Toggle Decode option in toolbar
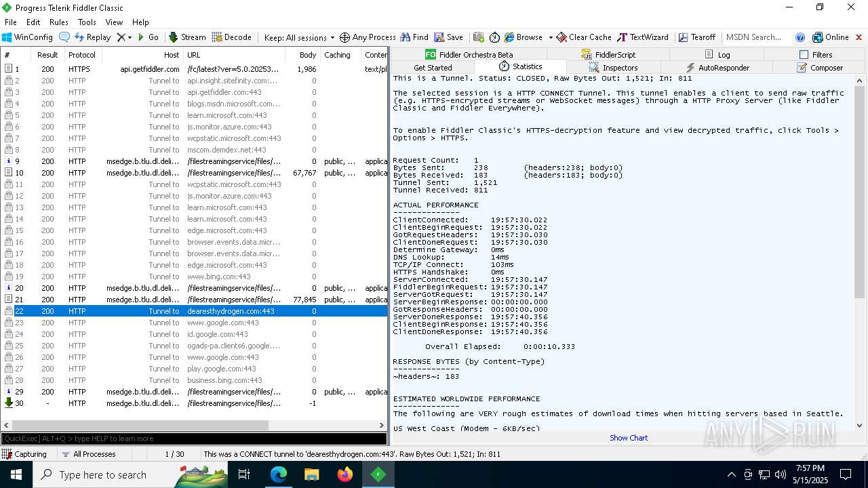868x488 pixels. point(231,37)
